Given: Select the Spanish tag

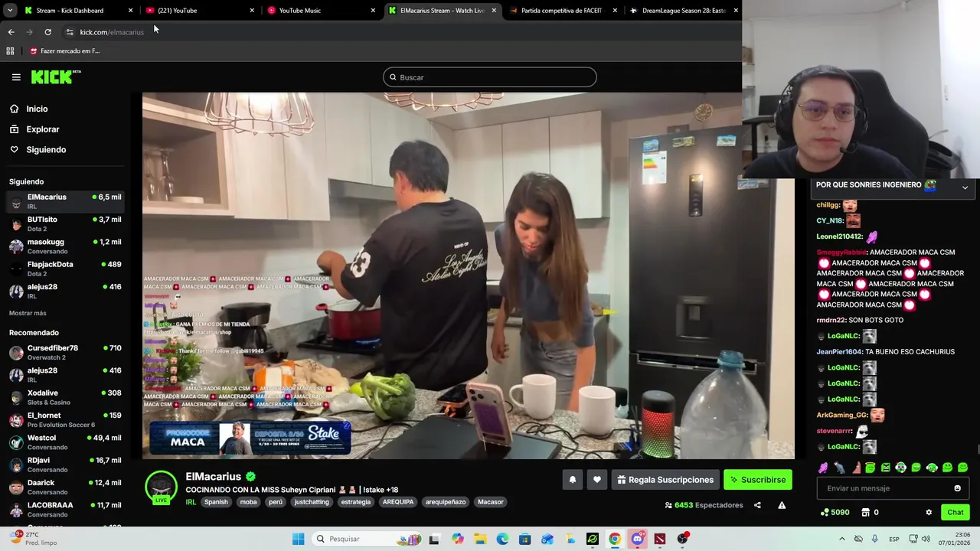Looking at the screenshot, I should coord(216,502).
